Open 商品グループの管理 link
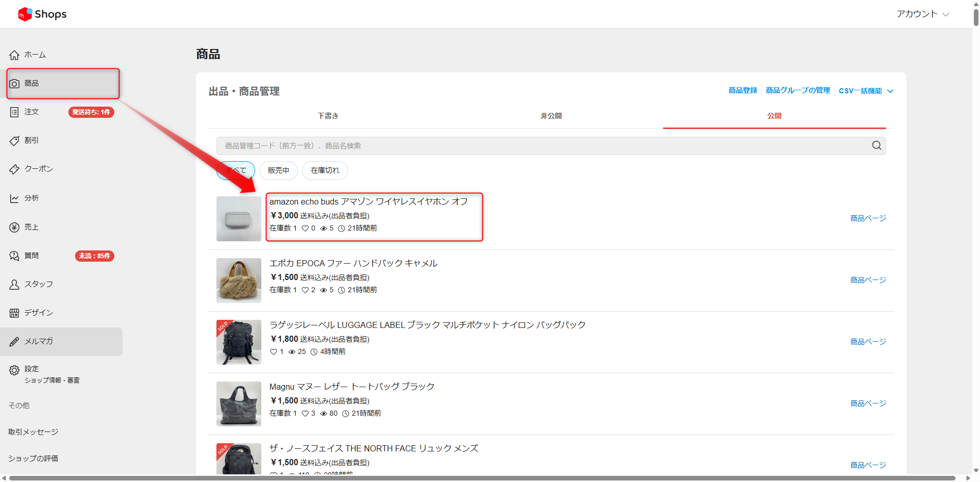Viewport: 980px width, 482px height. pos(798,90)
